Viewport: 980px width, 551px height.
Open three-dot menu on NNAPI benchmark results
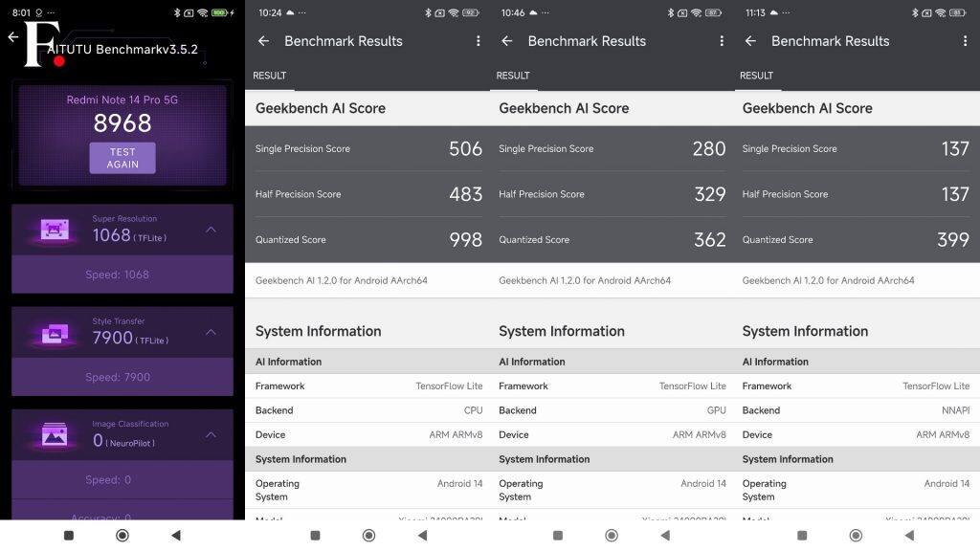tap(965, 40)
